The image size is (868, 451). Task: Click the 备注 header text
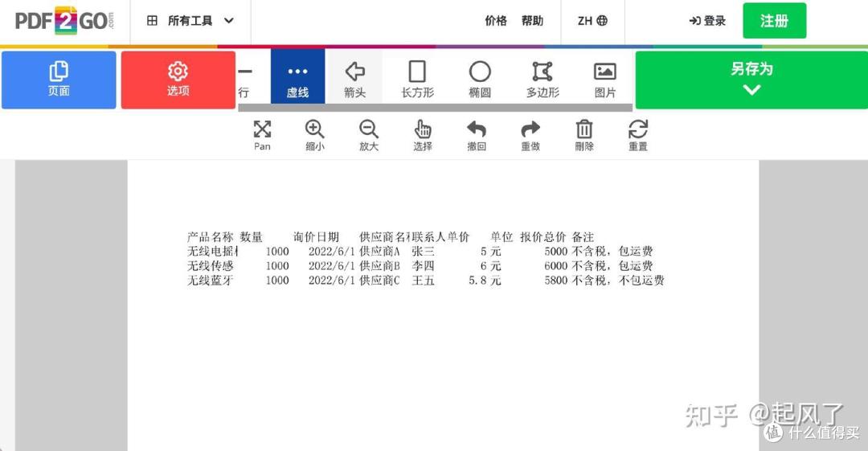[583, 237]
